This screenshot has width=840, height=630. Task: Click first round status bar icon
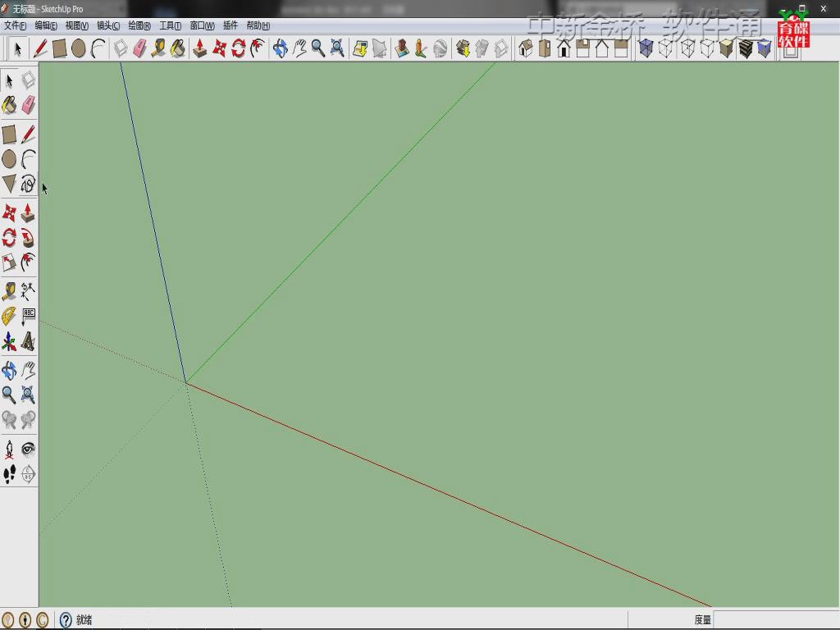pos(8,620)
